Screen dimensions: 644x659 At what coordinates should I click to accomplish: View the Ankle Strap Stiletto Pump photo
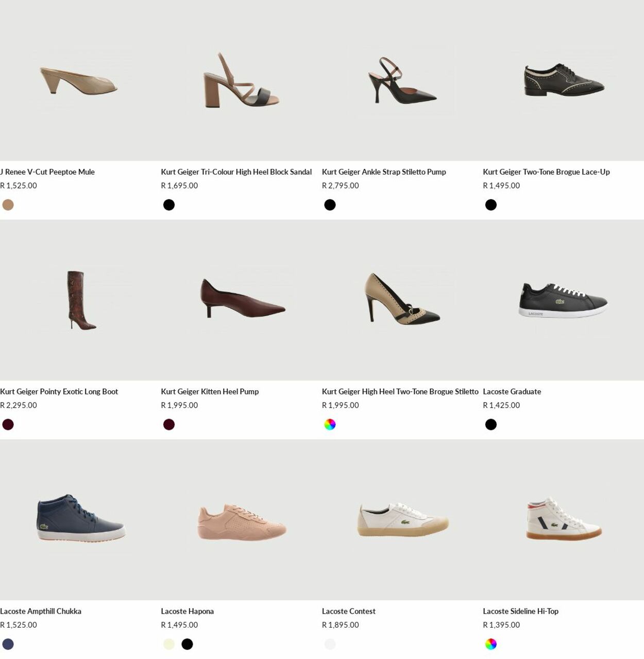coord(402,80)
